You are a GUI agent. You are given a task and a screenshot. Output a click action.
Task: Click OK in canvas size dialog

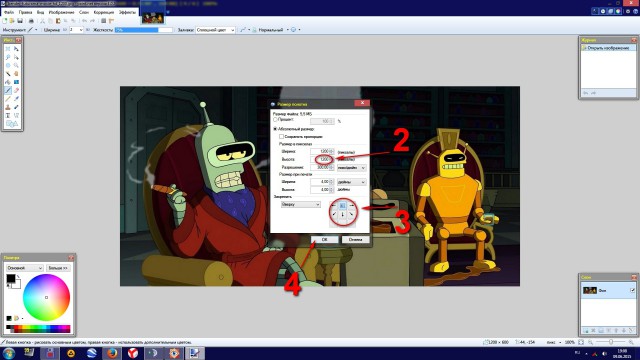pyautogui.click(x=324, y=240)
